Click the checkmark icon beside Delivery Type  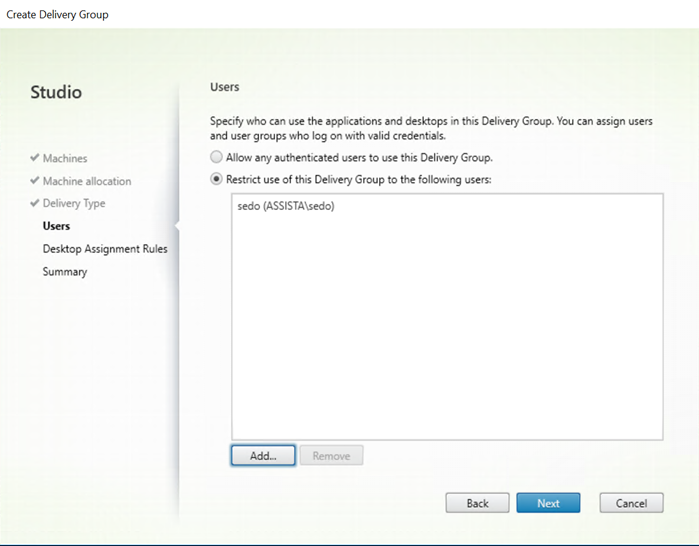[34, 203]
